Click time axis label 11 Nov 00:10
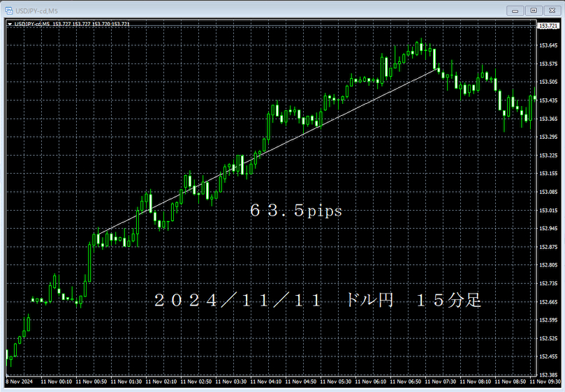The image size is (565, 392). tap(56, 382)
